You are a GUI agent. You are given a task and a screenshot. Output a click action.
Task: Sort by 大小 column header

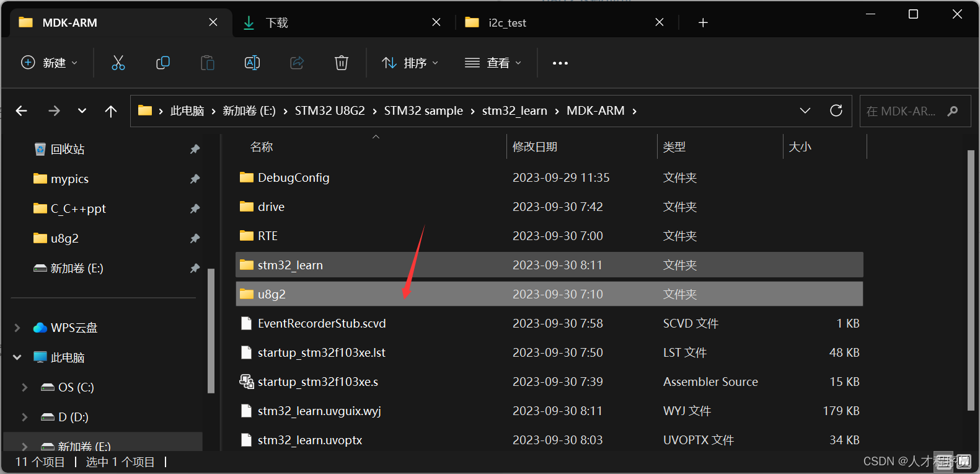click(x=800, y=147)
